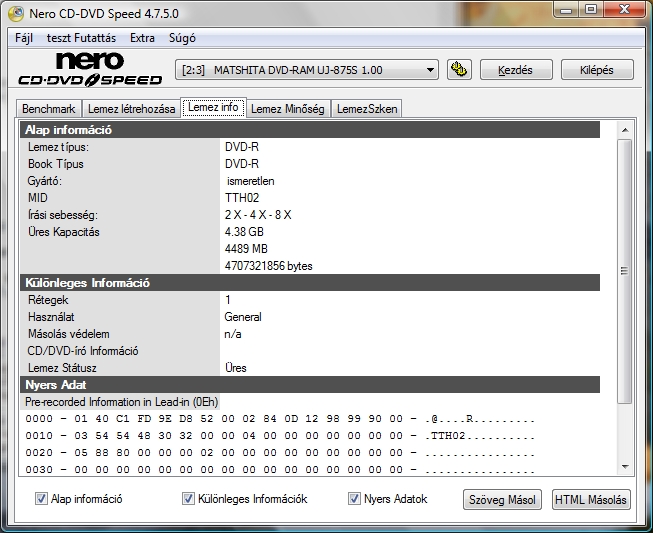Open the drive options icon button
The width and height of the screenshot is (653, 533).
459,70
